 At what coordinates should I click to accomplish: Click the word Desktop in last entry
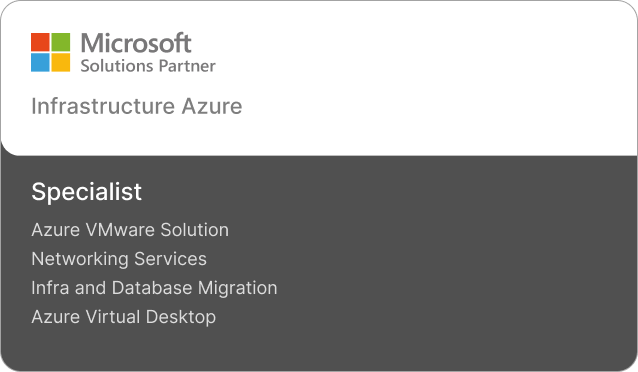(181, 317)
